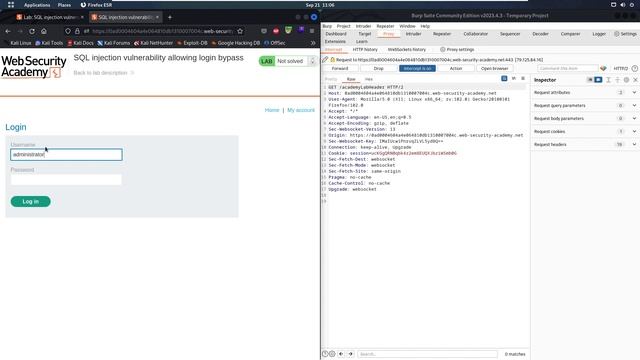
Task: Open the My account link
Action: click(x=301, y=110)
